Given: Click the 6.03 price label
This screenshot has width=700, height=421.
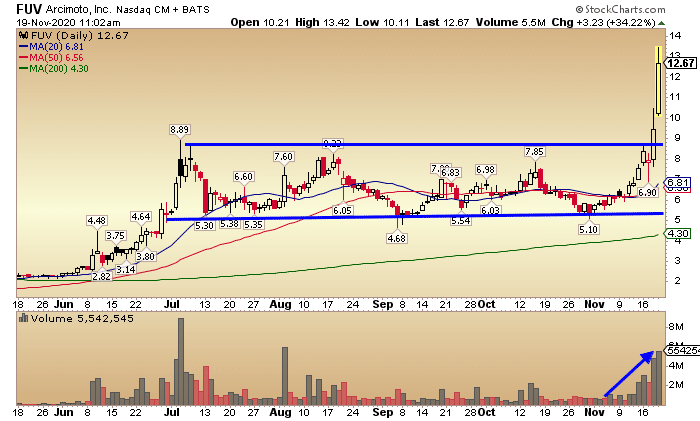Looking at the screenshot, I should coord(490,210).
